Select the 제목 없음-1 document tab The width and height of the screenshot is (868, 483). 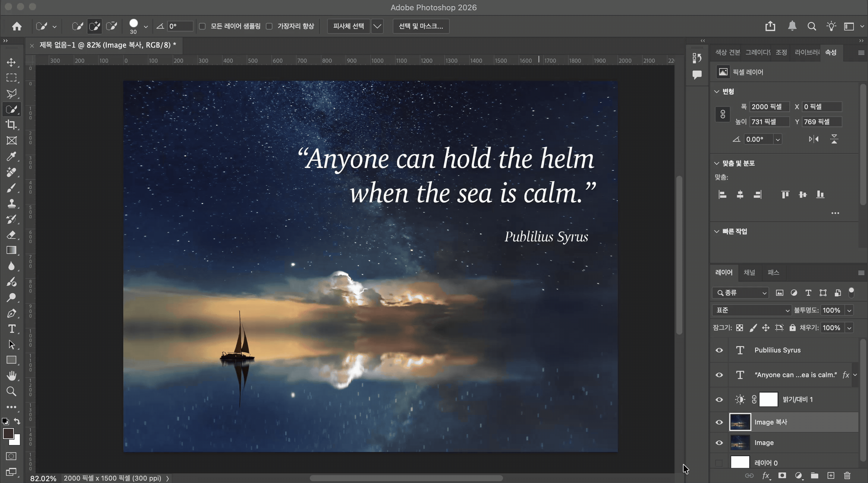click(x=108, y=45)
